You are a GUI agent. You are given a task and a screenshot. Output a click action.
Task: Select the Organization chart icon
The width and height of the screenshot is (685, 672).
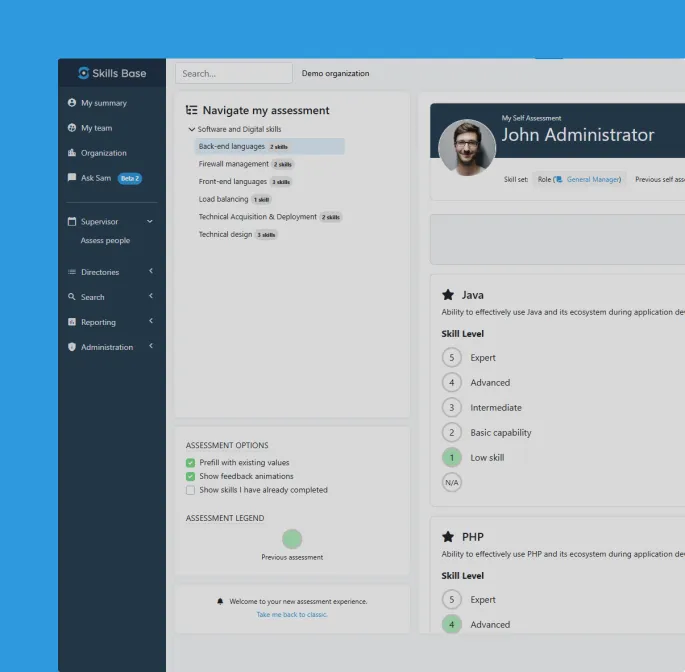tap(72, 153)
